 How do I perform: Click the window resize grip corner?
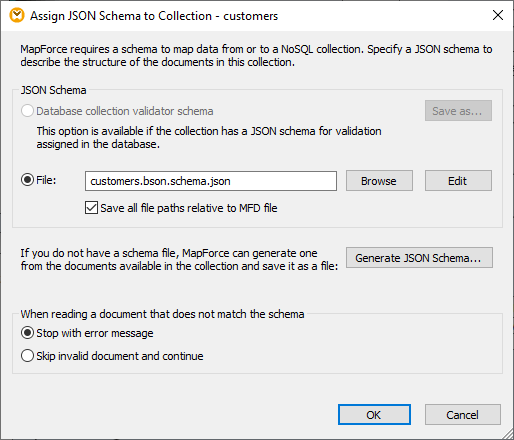tap(507, 433)
